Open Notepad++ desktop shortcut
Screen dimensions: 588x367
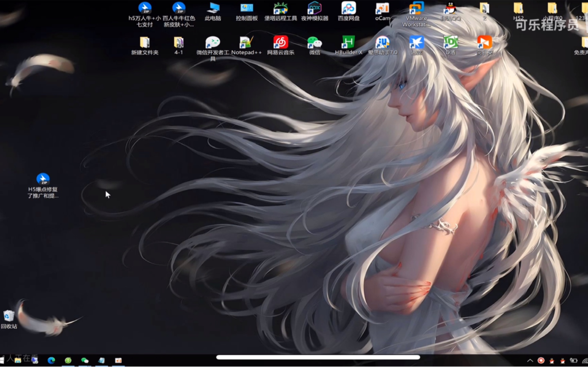[247, 46]
